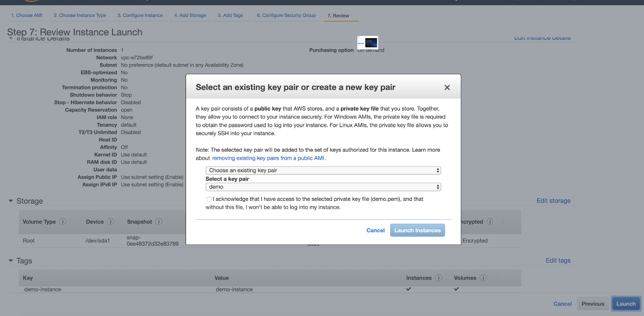
Task: Click the page-bottom Cancel link
Action: 563,304
